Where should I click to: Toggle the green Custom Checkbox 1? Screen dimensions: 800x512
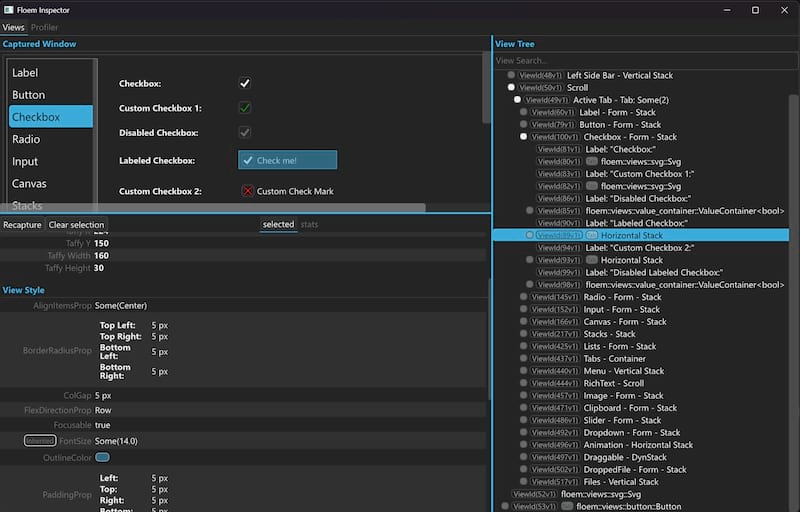coord(244,108)
